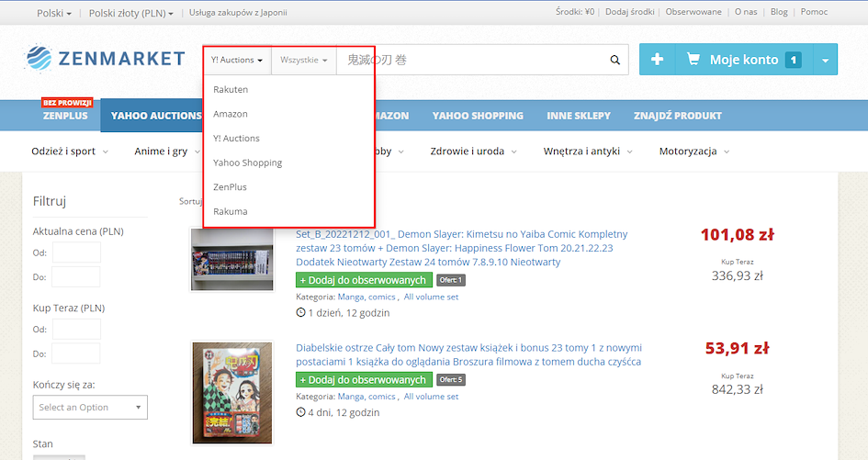Click Dodaj środki link

[x=629, y=12]
